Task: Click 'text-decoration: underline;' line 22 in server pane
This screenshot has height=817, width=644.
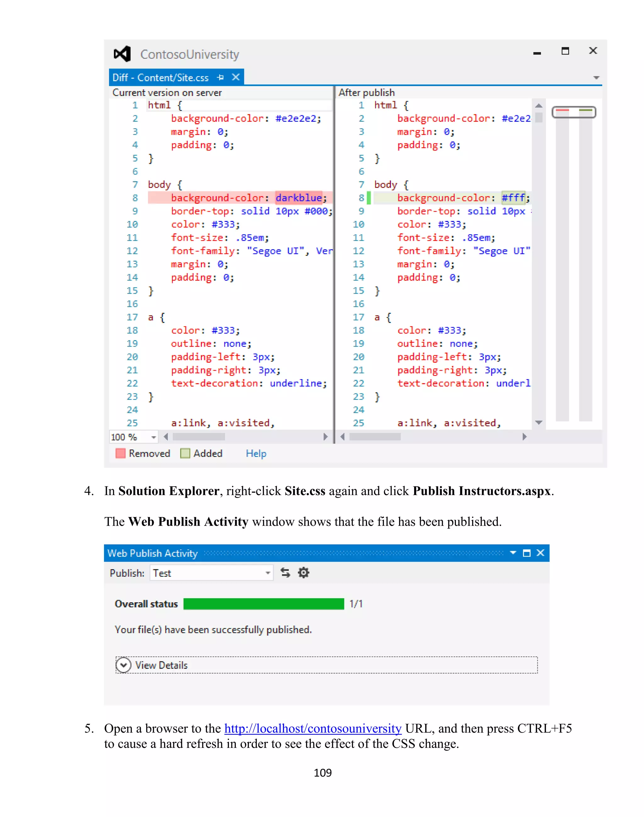Action: click(249, 383)
